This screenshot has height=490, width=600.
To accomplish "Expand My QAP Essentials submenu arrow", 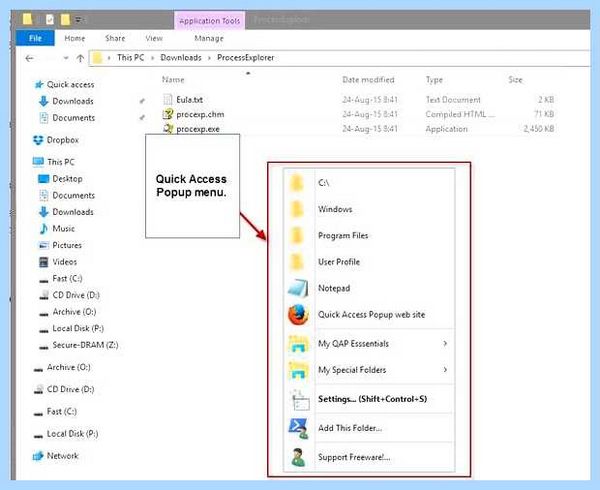I will pyautogui.click(x=445, y=343).
